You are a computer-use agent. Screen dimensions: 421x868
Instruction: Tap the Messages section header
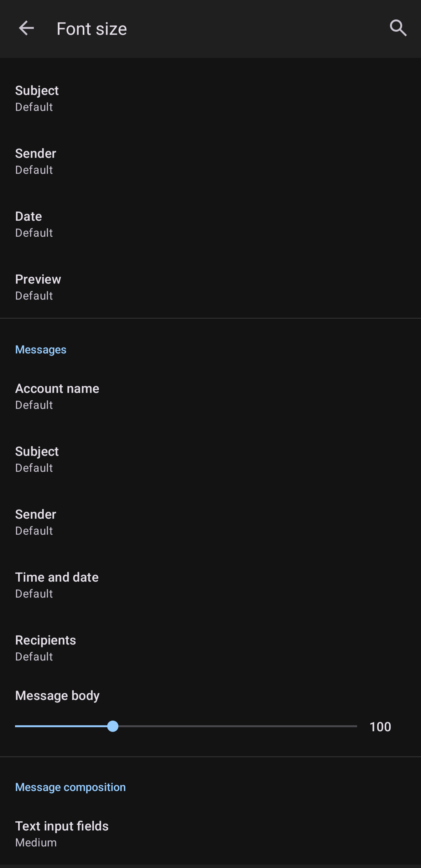pos(41,349)
